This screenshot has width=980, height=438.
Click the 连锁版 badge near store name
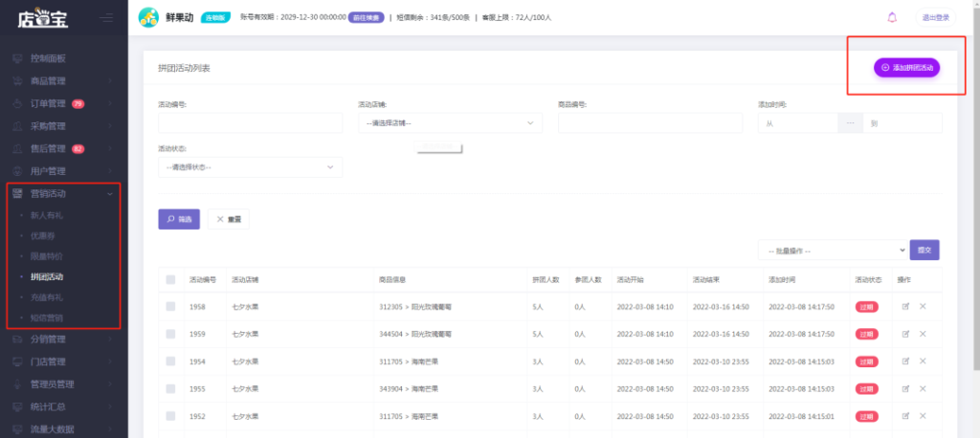(x=215, y=17)
